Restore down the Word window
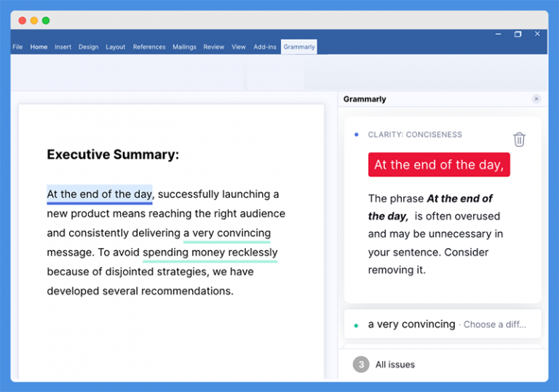The image size is (559, 392). (518, 34)
